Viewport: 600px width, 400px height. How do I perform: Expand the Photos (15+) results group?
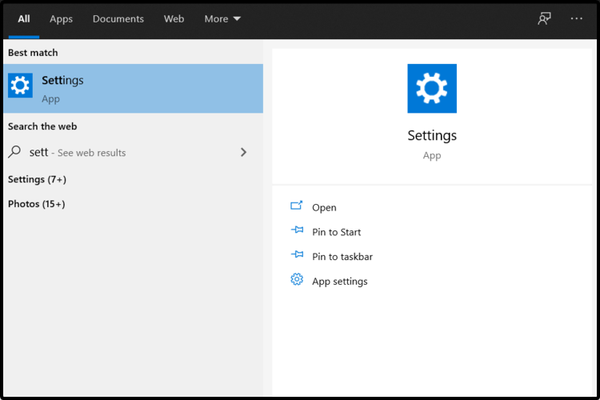point(36,204)
